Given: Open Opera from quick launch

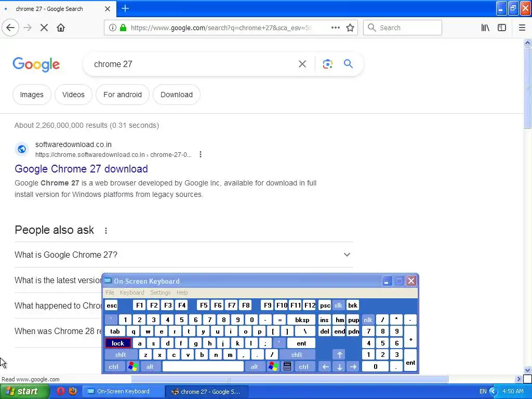Looking at the screenshot, I should (x=60, y=391).
